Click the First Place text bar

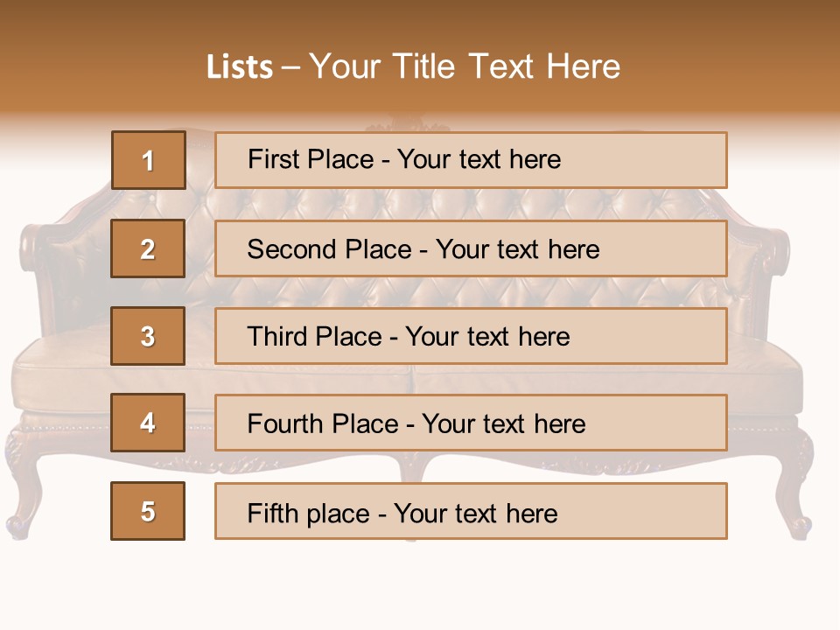tap(471, 160)
